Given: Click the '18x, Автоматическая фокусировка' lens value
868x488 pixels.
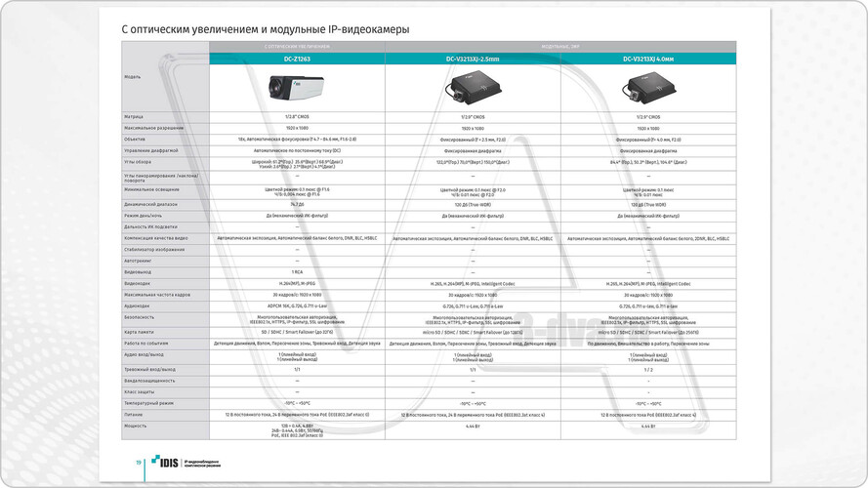Looking at the screenshot, I should click(x=297, y=140).
